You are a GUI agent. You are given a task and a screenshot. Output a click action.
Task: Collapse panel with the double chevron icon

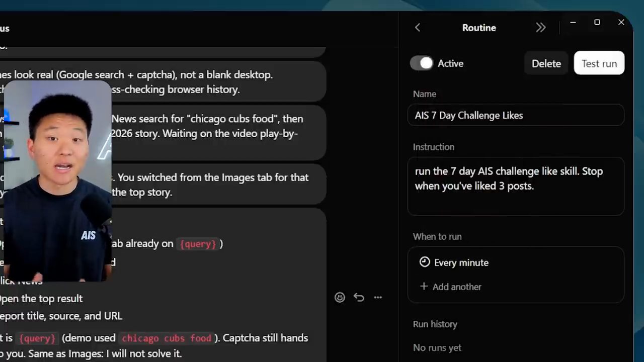(540, 28)
